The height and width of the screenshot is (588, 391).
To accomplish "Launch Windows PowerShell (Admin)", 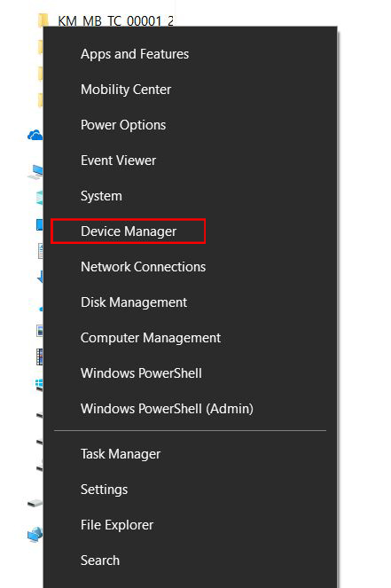I will point(167,409).
